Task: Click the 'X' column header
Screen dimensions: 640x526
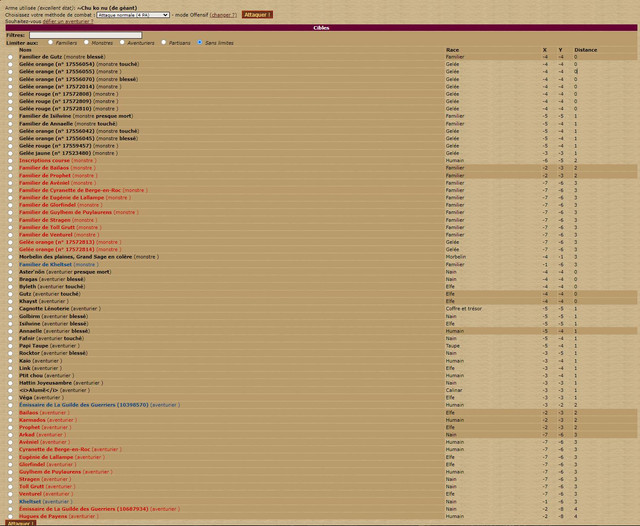Action: 544,50
